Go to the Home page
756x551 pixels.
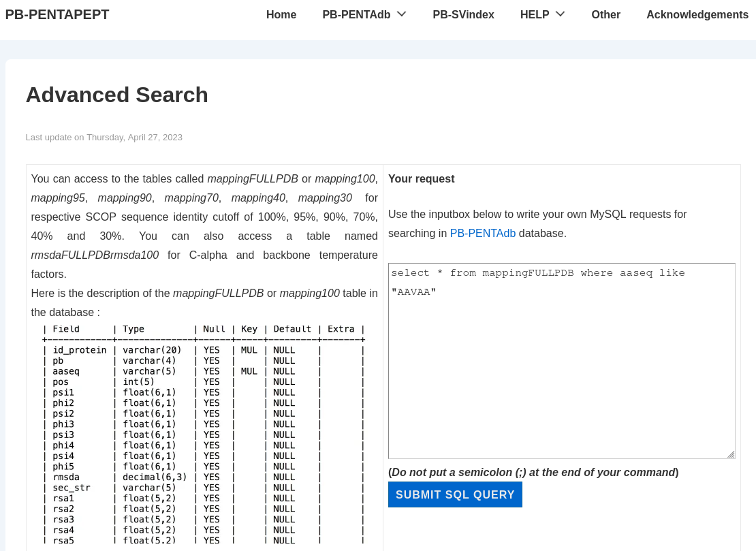(x=281, y=14)
